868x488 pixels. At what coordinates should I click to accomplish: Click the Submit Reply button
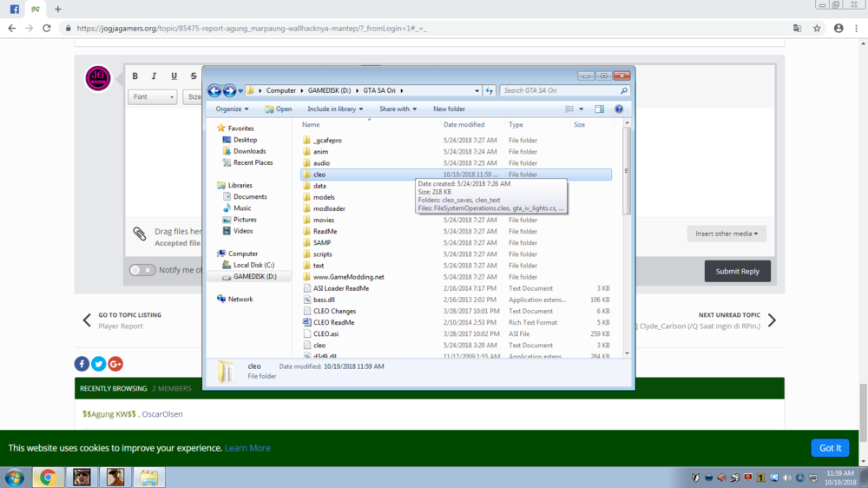[737, 272]
